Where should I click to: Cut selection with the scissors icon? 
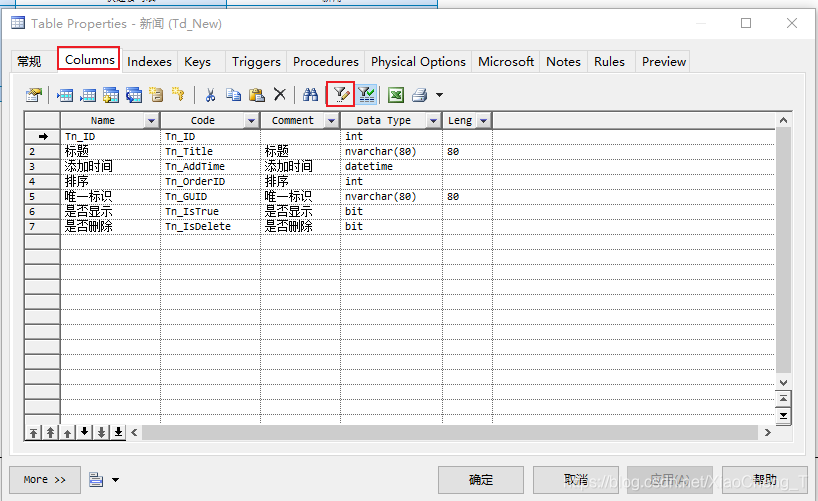(210, 94)
